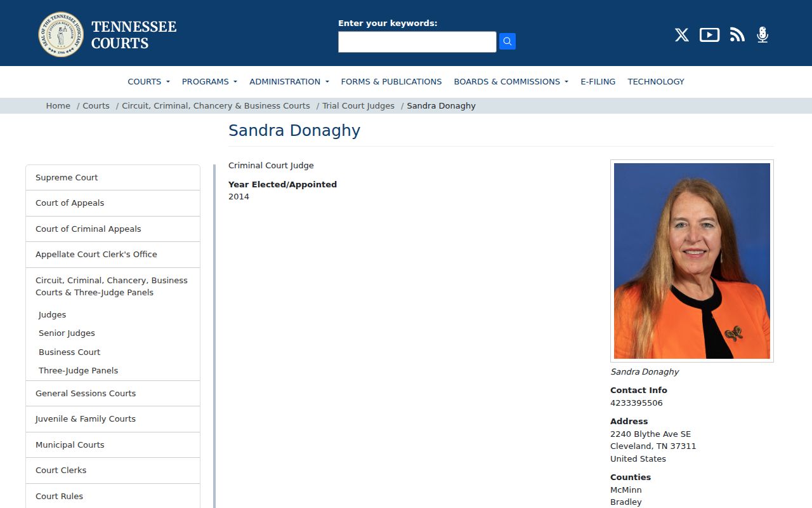Open Senior Judges sidebar sub-link
The height and width of the screenshot is (508, 812).
pos(67,333)
